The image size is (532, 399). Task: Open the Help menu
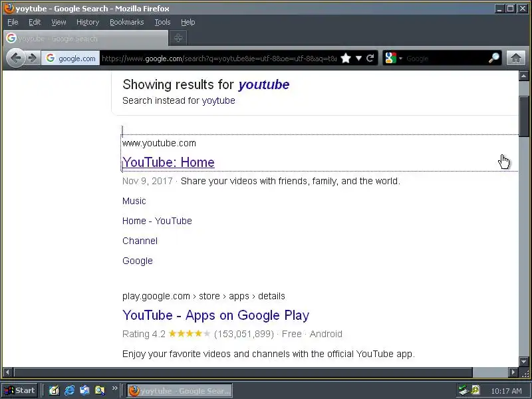click(188, 22)
